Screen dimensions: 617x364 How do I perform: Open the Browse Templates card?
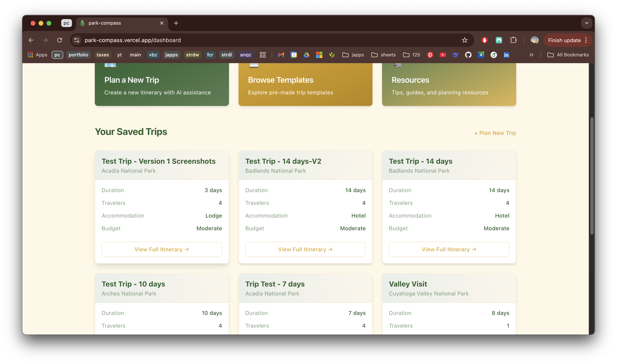coord(306,84)
